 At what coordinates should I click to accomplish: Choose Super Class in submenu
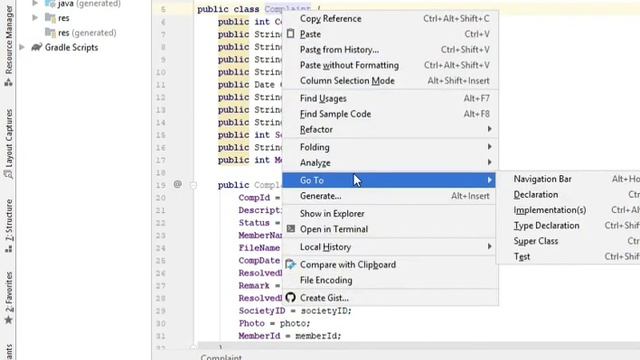click(569, 241)
